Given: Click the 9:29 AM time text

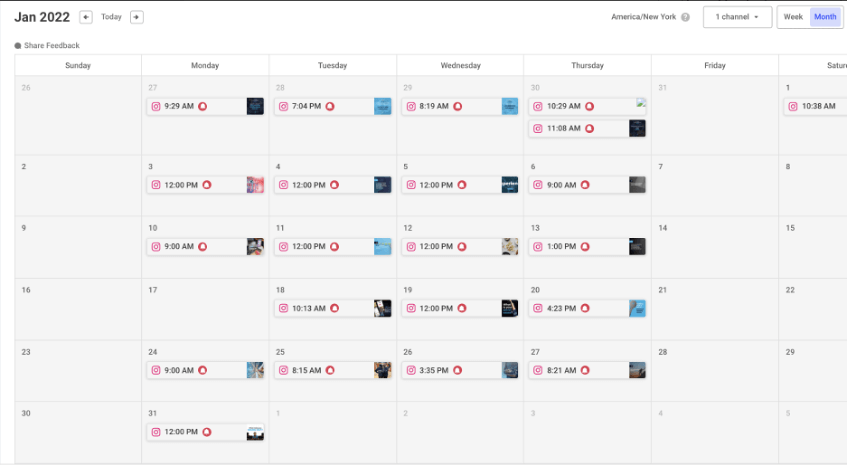Looking at the screenshot, I should pos(179,106).
